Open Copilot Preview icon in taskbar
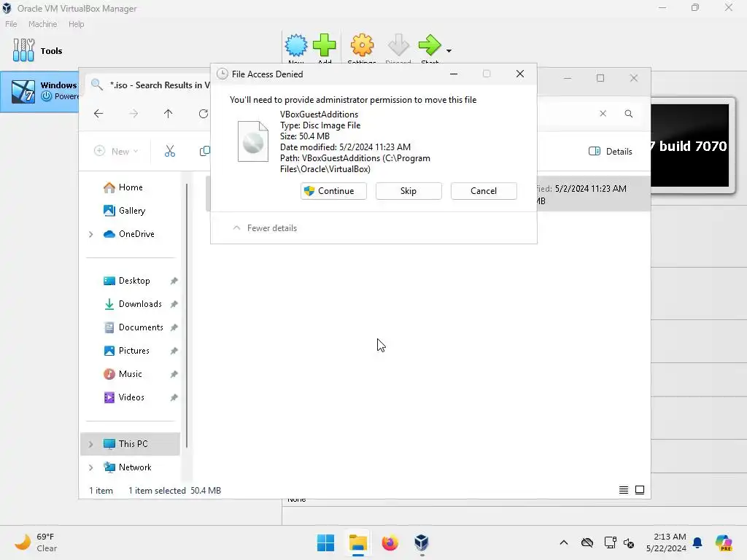 (724, 542)
